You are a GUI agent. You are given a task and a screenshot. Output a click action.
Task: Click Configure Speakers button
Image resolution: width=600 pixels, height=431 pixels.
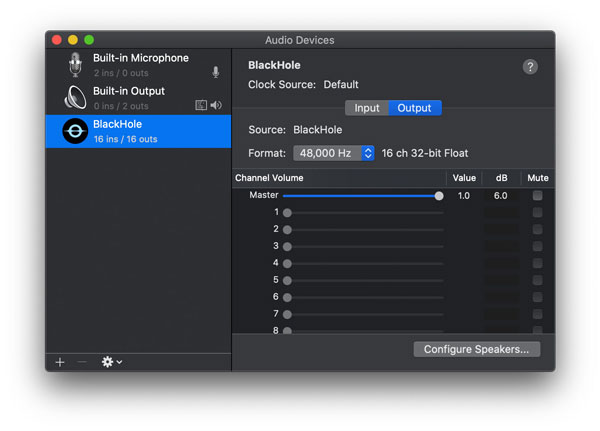coord(476,349)
